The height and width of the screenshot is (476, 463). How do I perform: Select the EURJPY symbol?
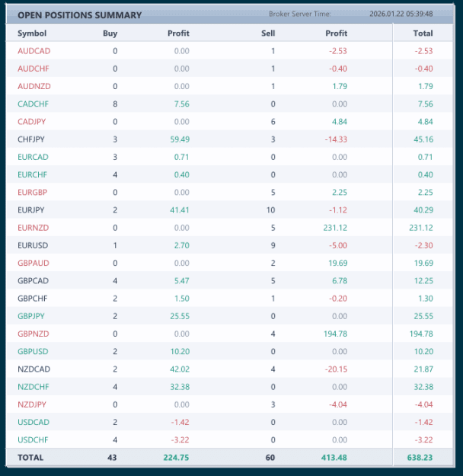(x=31, y=209)
